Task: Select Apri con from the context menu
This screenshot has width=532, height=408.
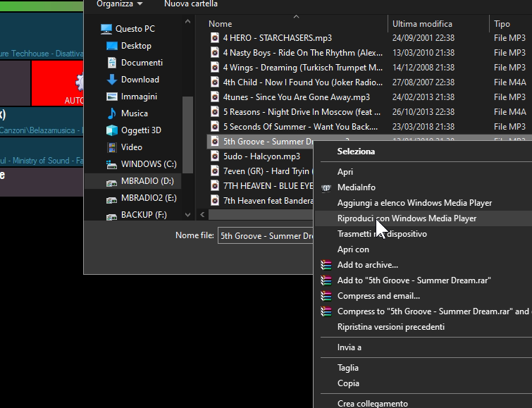Action: tap(353, 249)
